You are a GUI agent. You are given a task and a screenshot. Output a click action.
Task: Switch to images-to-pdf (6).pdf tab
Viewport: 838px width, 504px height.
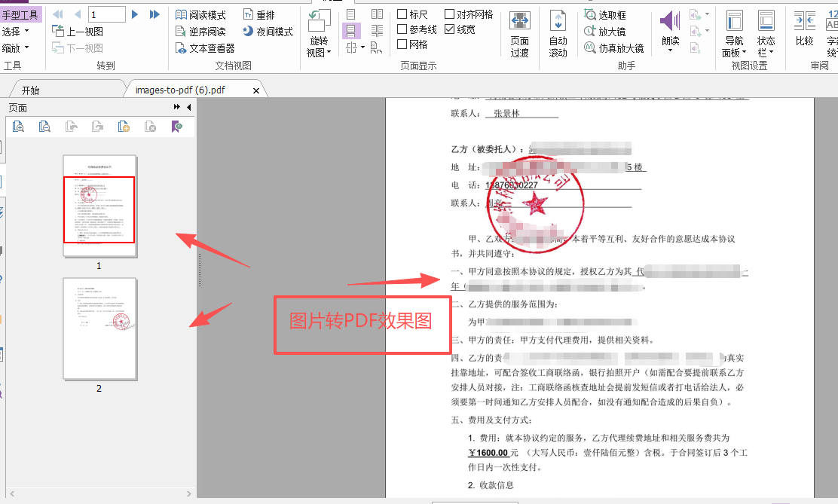point(180,90)
